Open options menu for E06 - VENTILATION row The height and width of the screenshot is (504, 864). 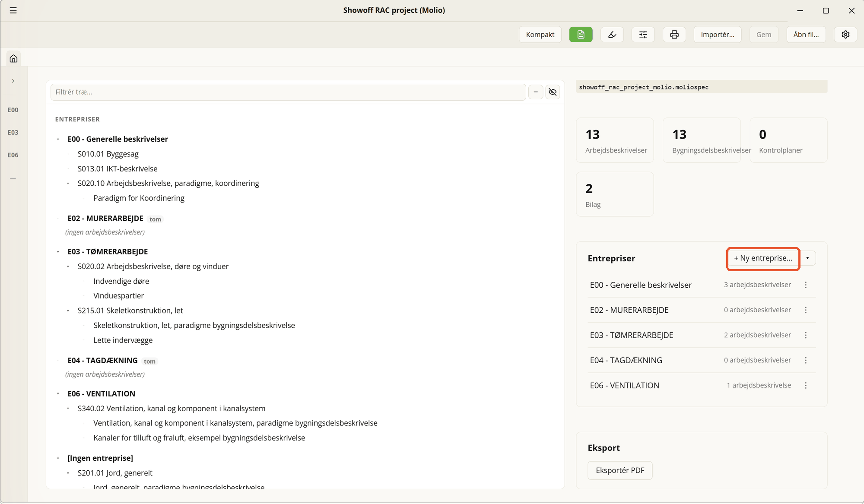806,385
